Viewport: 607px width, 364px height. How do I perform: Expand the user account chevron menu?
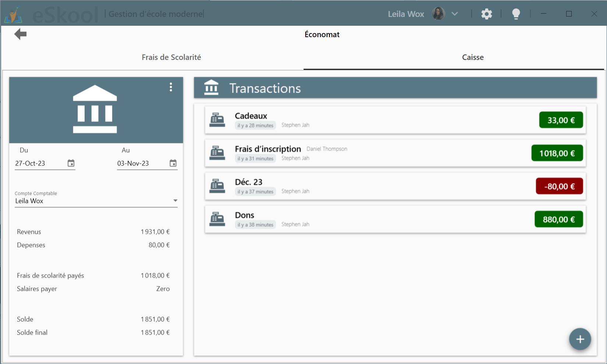tap(455, 14)
